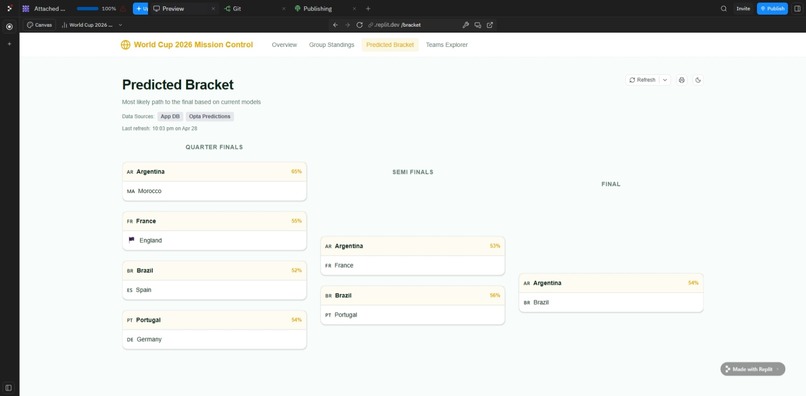The width and height of the screenshot is (806, 396).
Task: Expand the dropdown arrow next to Refresh
Action: pyautogui.click(x=665, y=80)
